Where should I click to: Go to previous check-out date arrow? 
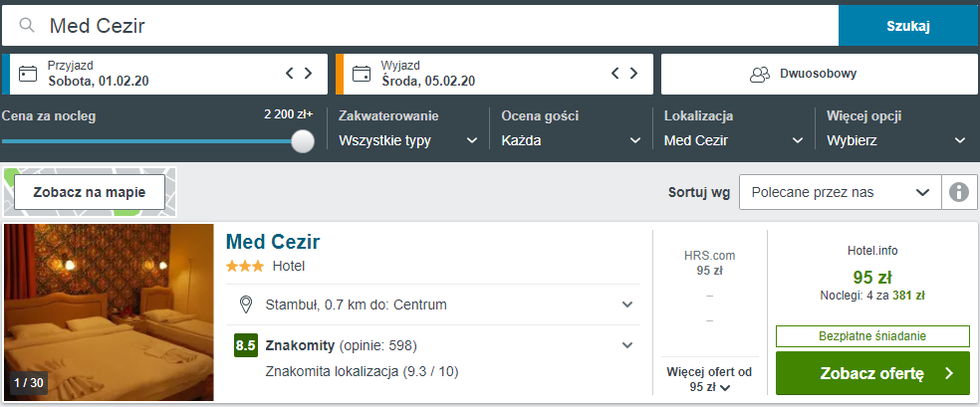click(616, 73)
